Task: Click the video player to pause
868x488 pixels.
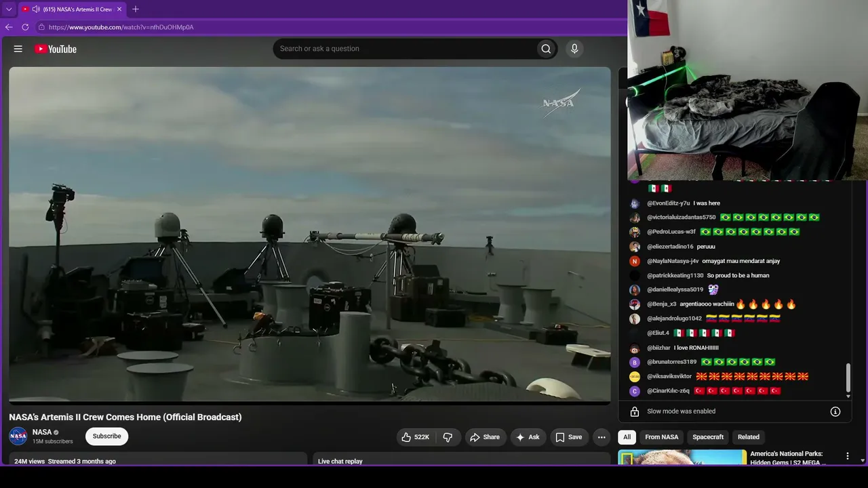Action: (x=310, y=234)
